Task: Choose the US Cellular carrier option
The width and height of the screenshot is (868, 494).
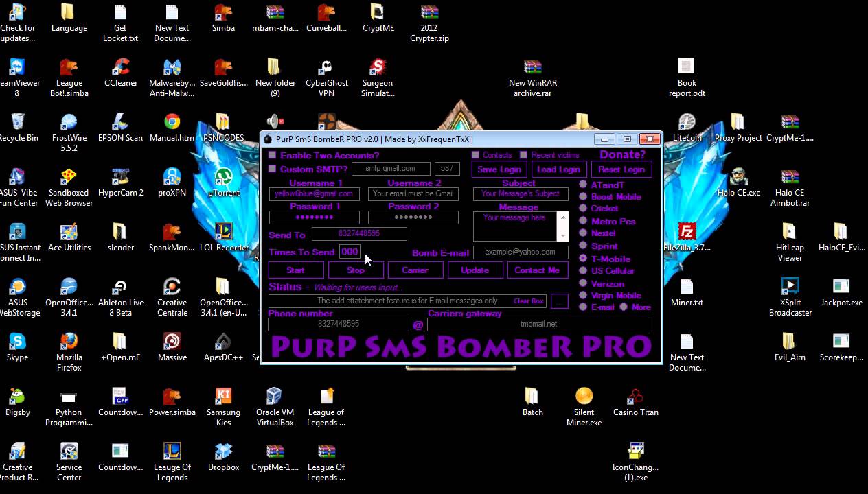Action: point(583,270)
